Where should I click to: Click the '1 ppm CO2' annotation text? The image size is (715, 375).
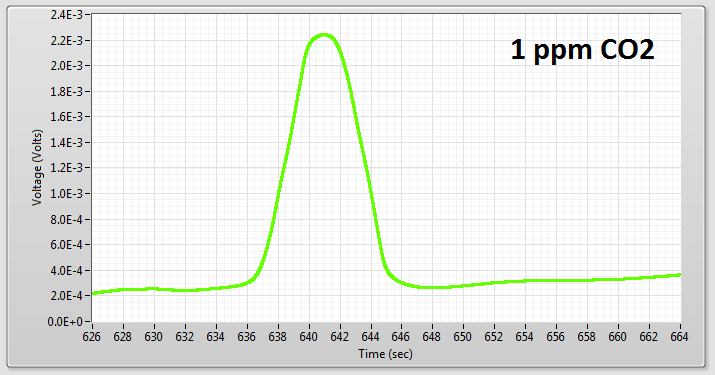pos(582,50)
